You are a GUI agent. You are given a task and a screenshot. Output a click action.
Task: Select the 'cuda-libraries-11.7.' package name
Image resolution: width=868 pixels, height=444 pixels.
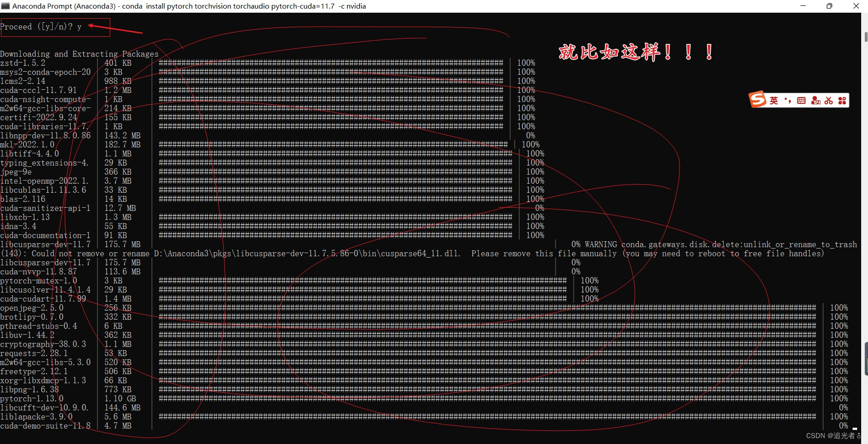coord(44,127)
